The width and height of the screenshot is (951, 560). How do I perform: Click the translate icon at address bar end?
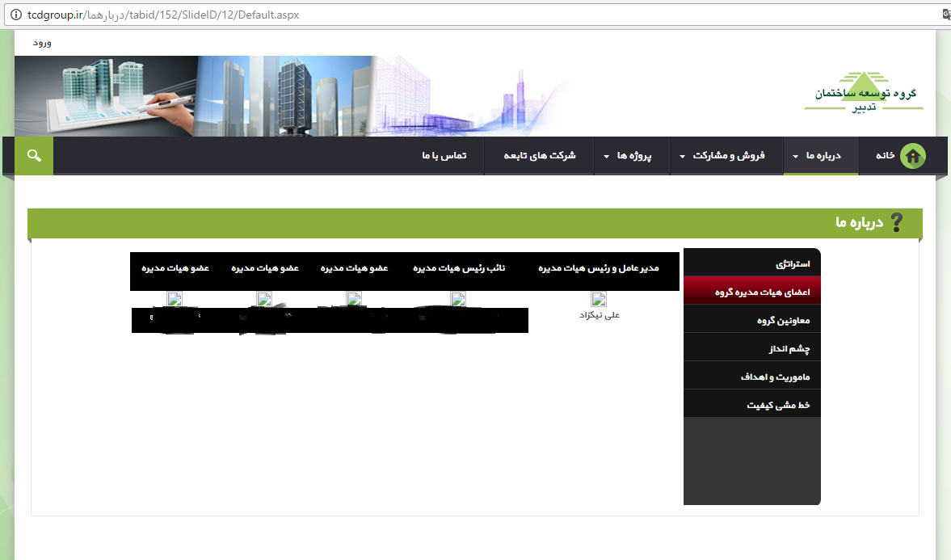coord(946,15)
